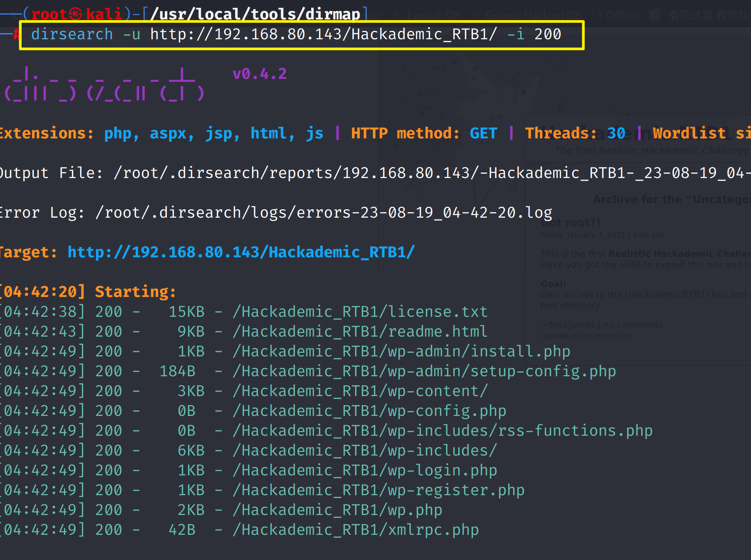Image resolution: width=751 pixels, height=560 pixels.
Task: Click the 42B size value
Action: click(182, 530)
